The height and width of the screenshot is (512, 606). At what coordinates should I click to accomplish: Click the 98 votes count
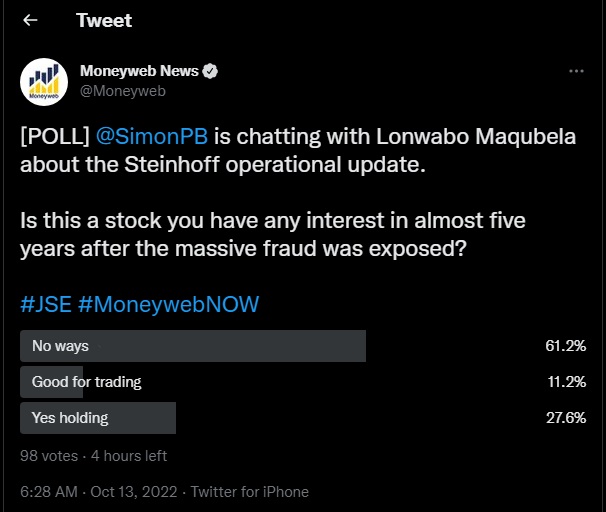[x=49, y=456]
